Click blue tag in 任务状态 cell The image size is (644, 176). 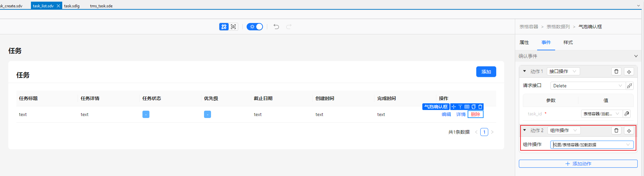[x=146, y=114]
